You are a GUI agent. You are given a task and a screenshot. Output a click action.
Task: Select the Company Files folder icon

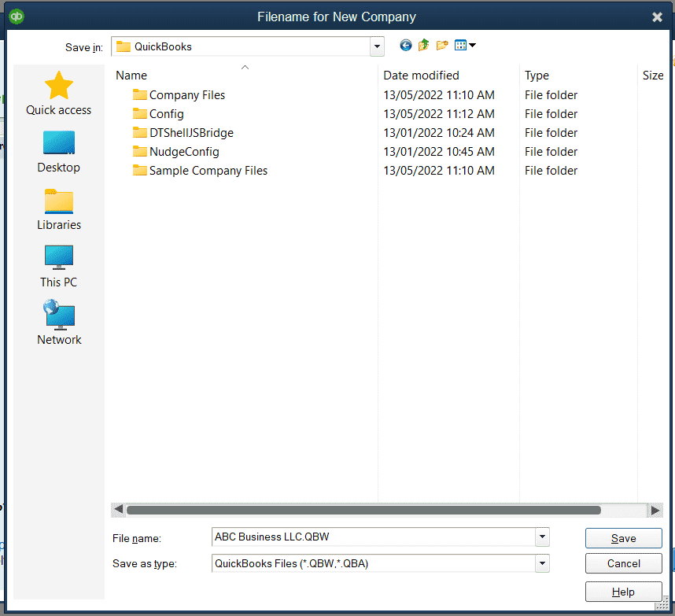pyautogui.click(x=139, y=94)
